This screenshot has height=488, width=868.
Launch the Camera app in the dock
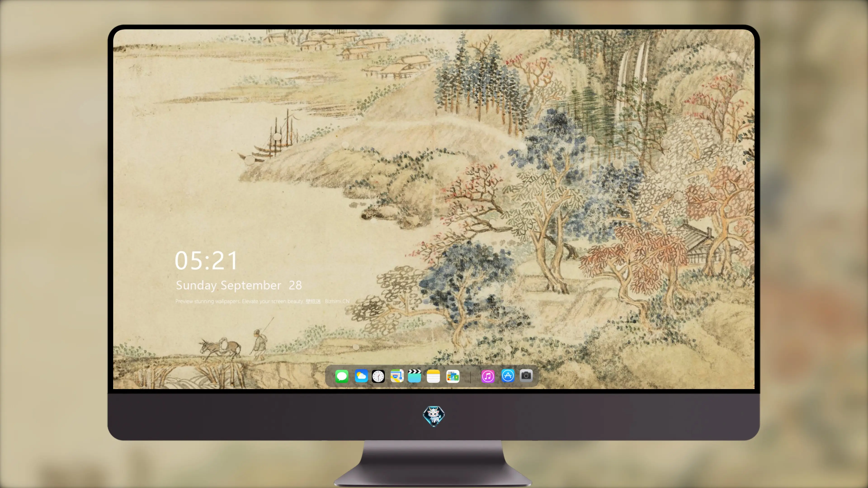tap(526, 375)
